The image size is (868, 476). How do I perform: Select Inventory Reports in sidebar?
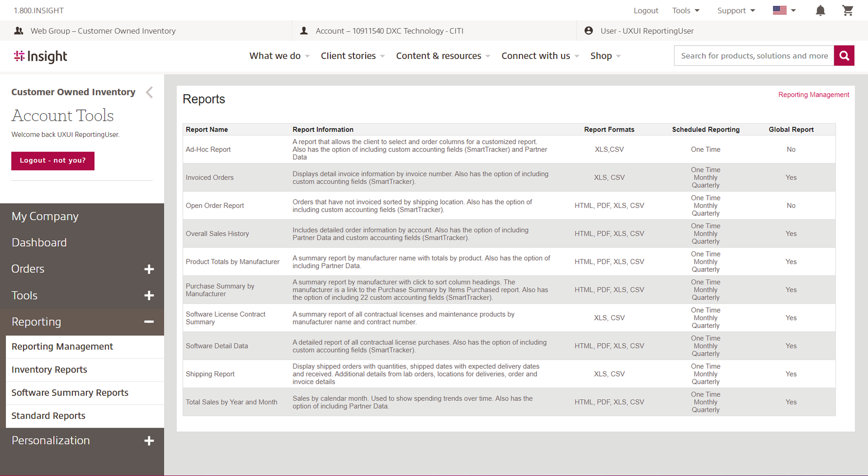pos(49,369)
